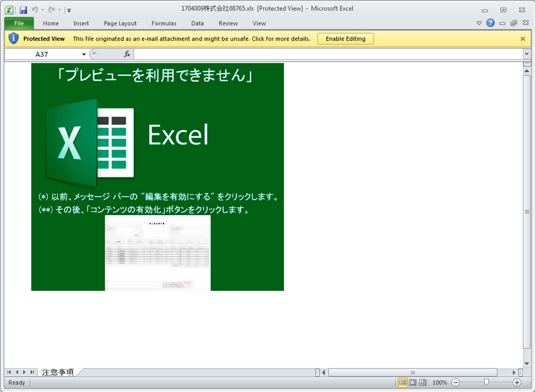The image size is (535, 392).
Task: Click the green Excel preview image
Action: coord(158,177)
